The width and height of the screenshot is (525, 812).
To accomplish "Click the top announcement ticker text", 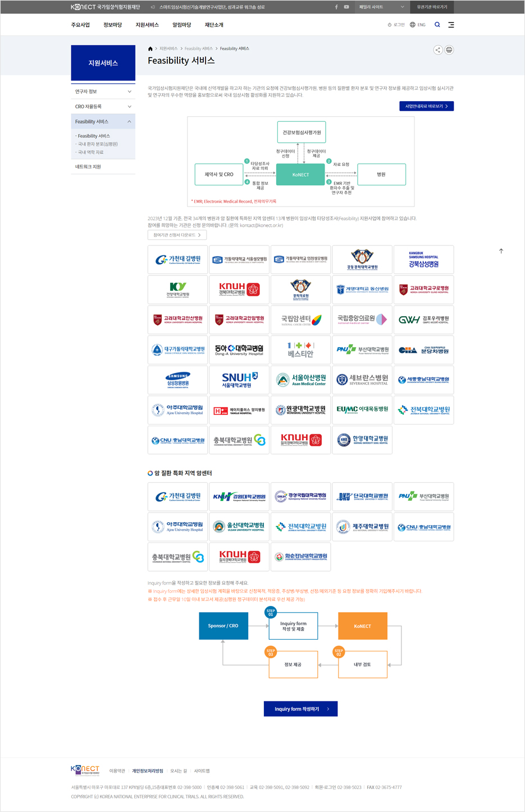I will (212, 7).
